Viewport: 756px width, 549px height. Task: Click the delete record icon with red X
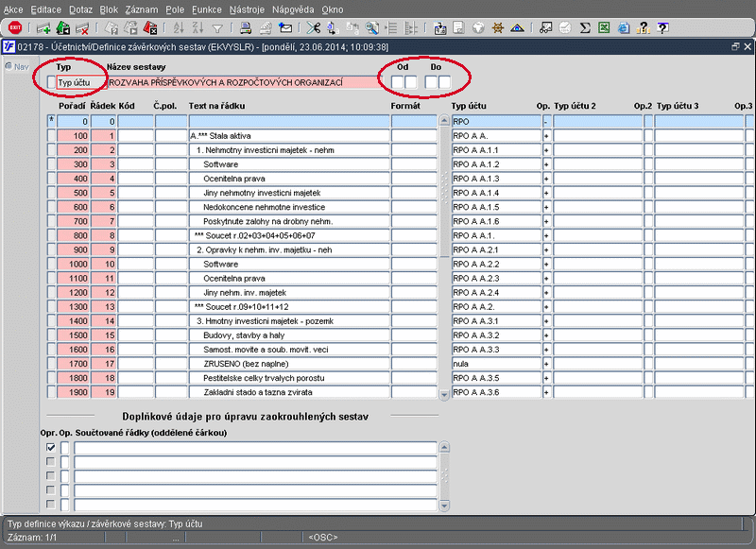[82, 28]
